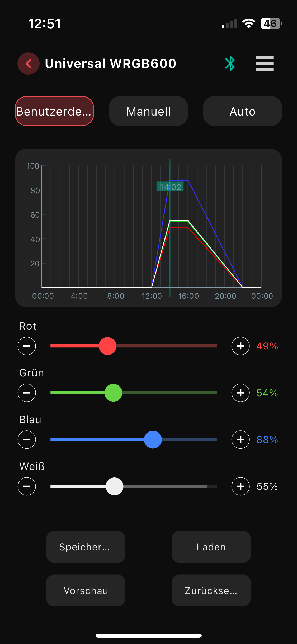
Task: Decrease Blau with the minus button
Action: pyautogui.click(x=27, y=440)
